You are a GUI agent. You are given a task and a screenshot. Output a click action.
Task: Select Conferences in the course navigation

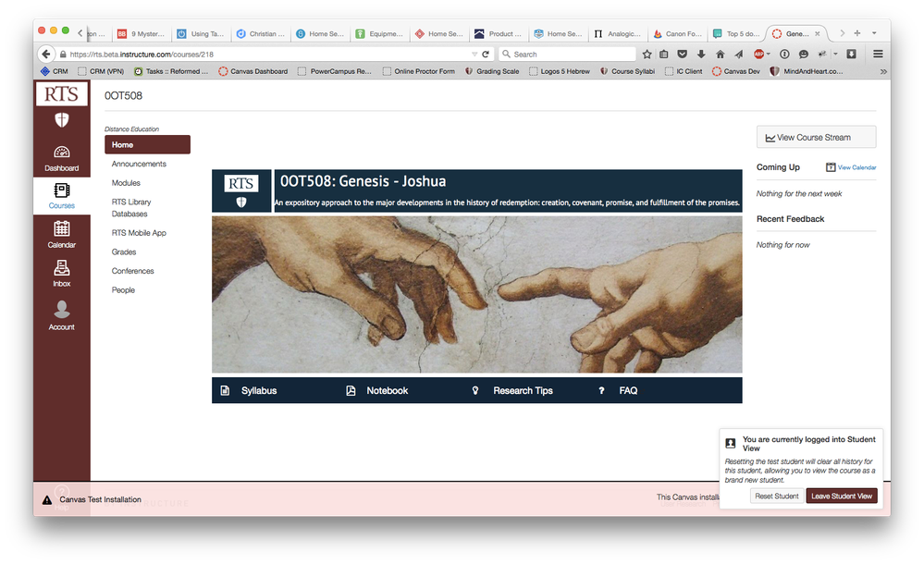(132, 271)
